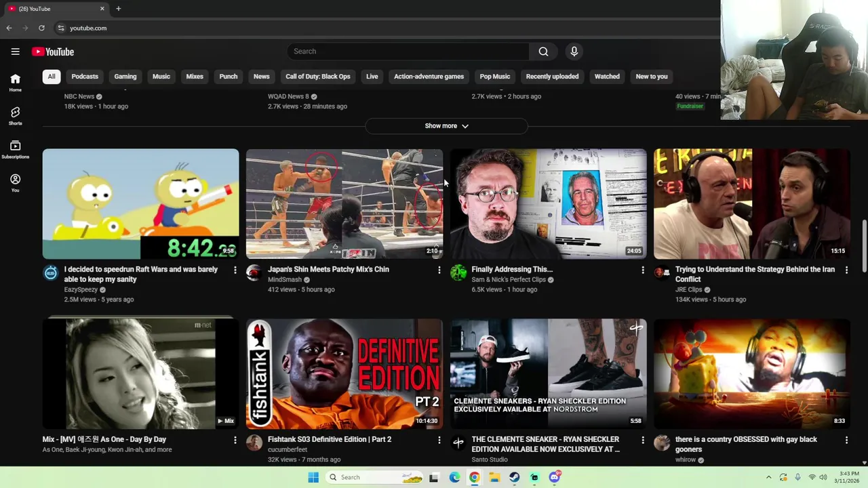868x488 pixels.
Task: Open Sam & Nick's Perfect Clips avatar
Action: coord(458,273)
